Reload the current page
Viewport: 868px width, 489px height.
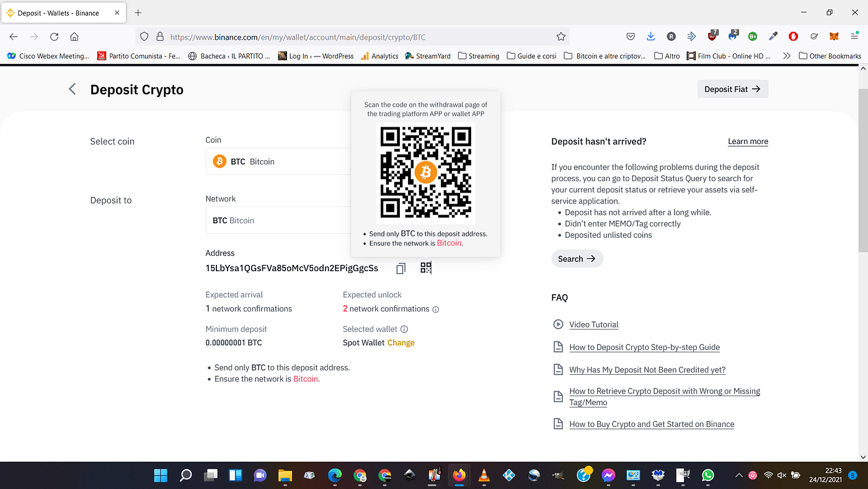pyautogui.click(x=54, y=37)
